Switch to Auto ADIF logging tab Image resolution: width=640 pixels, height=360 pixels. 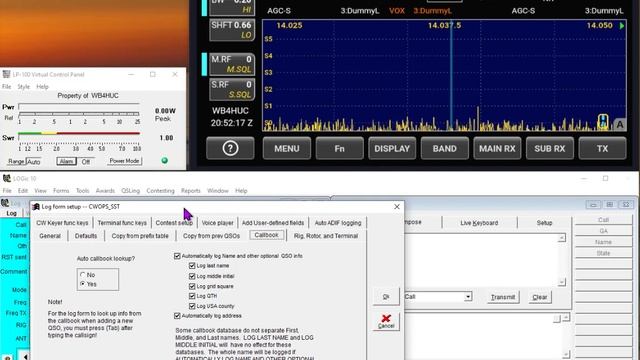click(x=338, y=223)
